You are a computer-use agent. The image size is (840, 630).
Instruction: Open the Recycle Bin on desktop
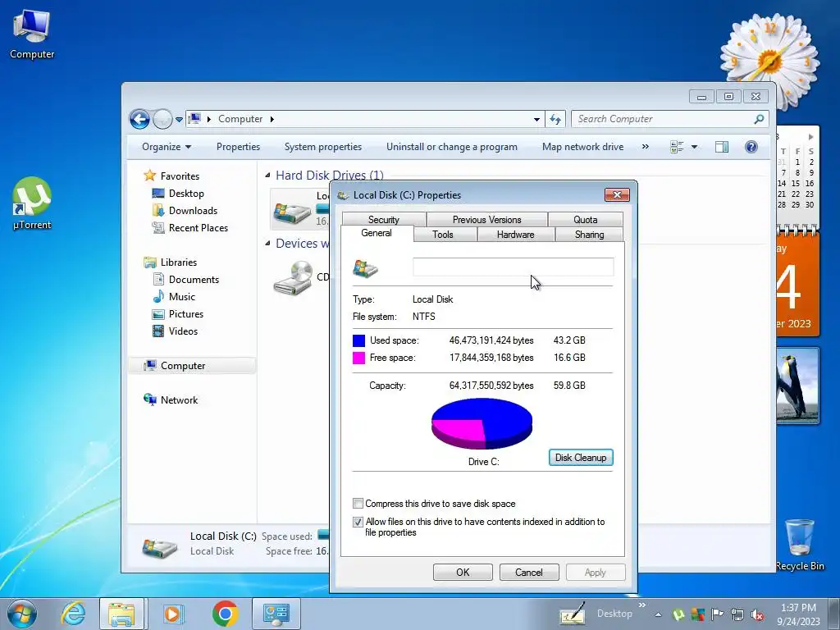pos(800,544)
